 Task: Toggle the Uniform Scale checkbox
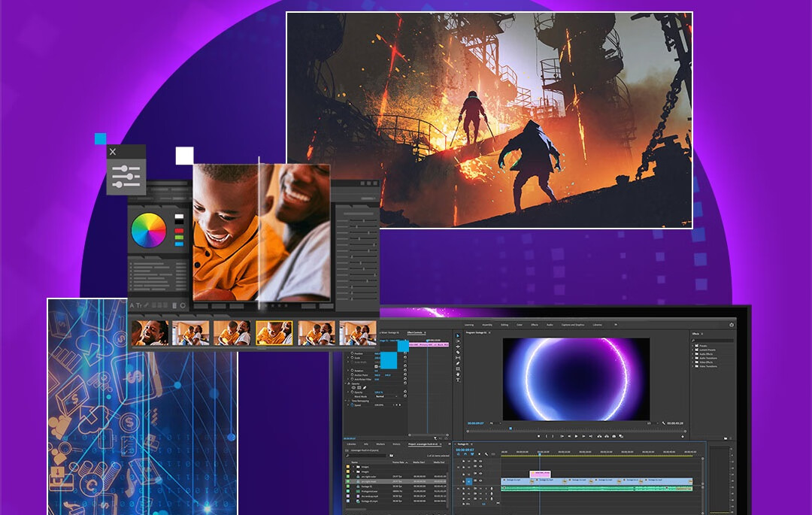click(x=376, y=366)
